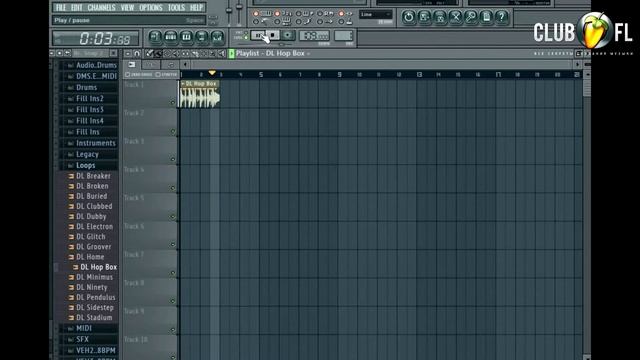The height and width of the screenshot is (360, 640).
Task: Select the Slip tool in Playlist toolbar
Action: 185,53
